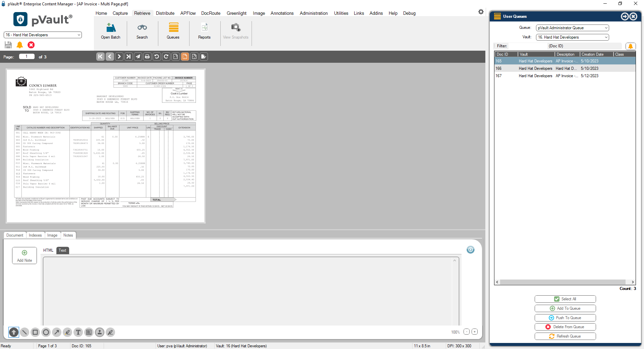
Task: Toggle the orange fit-to-height page icon
Action: [185, 57]
